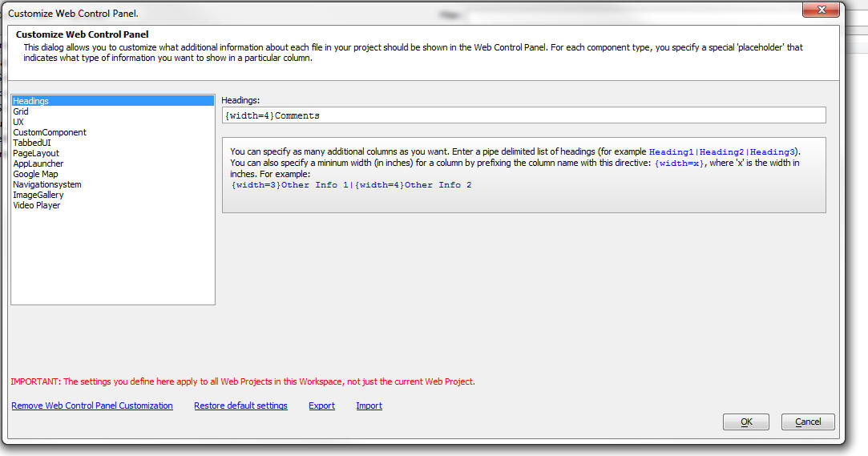Open Remove Web Control Panel Customization link

point(92,406)
